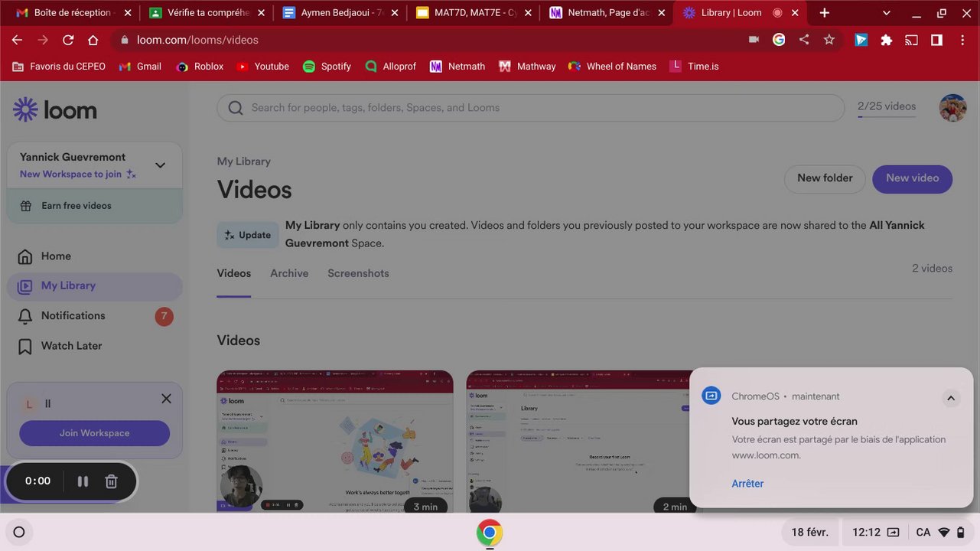Image resolution: width=980 pixels, height=551 pixels.
Task: Open the Alloprof bookmark
Action: 391,67
